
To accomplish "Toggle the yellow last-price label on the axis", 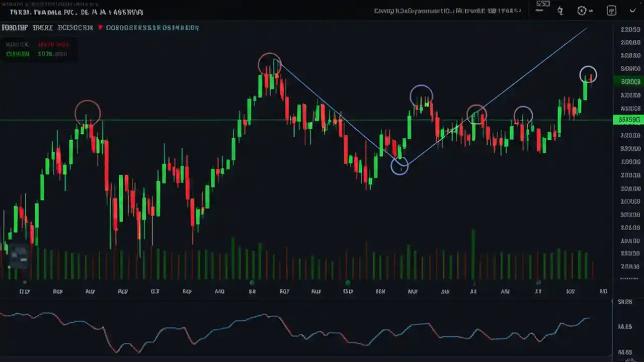I will (628, 120).
